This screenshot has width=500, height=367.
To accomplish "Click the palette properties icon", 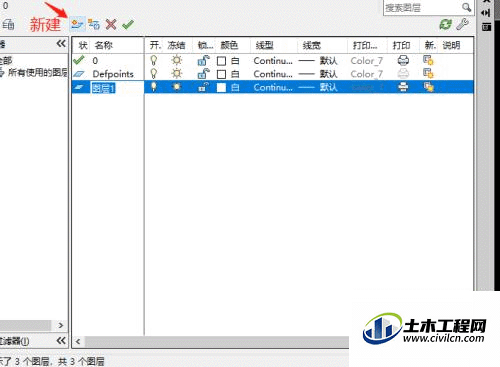I will pos(486,27).
